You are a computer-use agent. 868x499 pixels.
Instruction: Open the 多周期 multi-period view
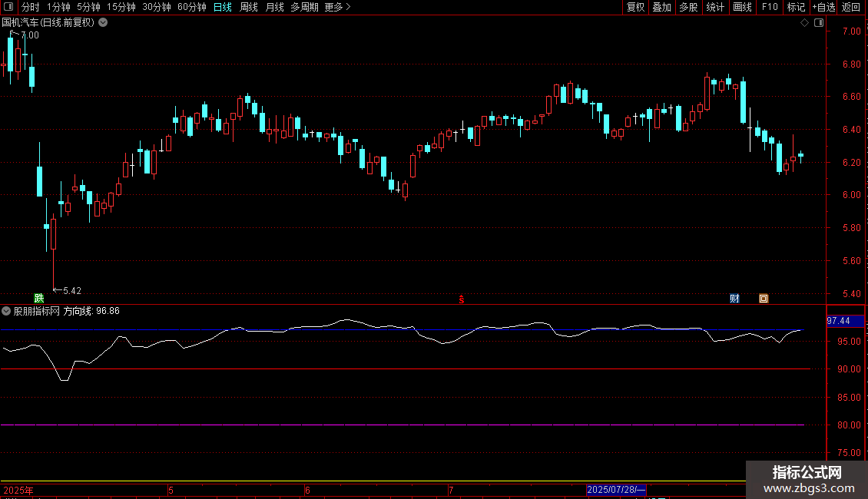click(304, 7)
